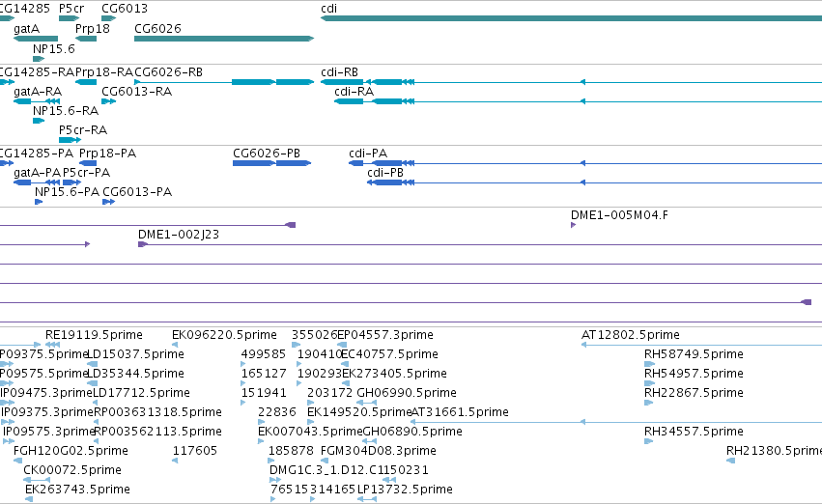Click the CG6013 gene label

click(x=125, y=9)
